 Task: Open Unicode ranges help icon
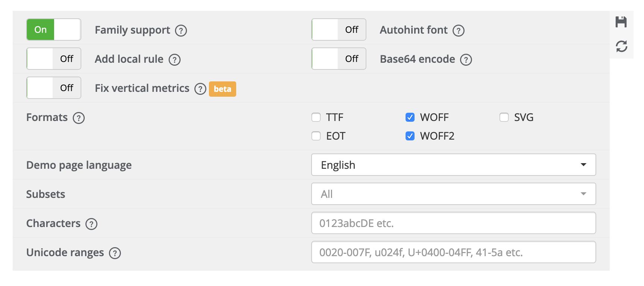point(115,253)
